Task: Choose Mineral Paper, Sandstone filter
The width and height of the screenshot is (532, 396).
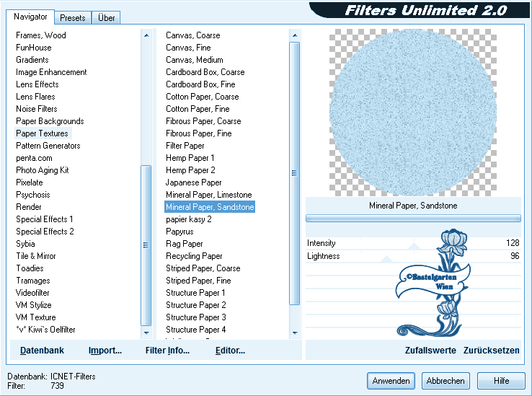Action: click(x=210, y=207)
